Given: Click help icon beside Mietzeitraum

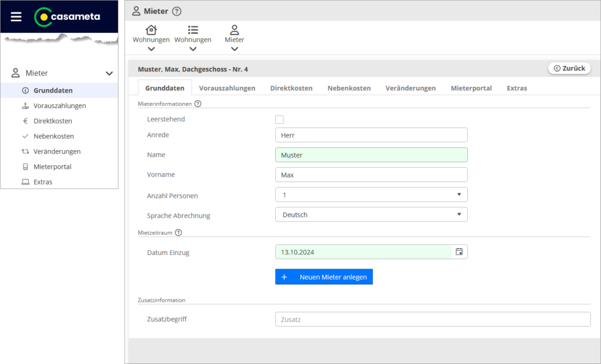Looking at the screenshot, I should [x=178, y=233].
